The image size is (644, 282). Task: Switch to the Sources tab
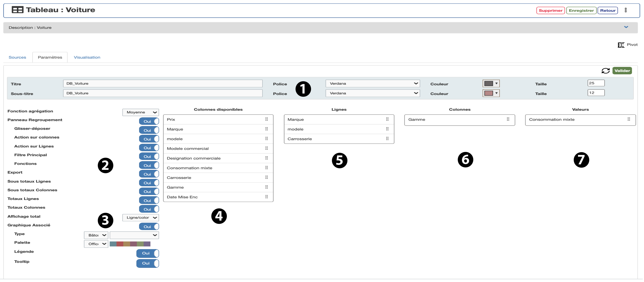pyautogui.click(x=17, y=57)
